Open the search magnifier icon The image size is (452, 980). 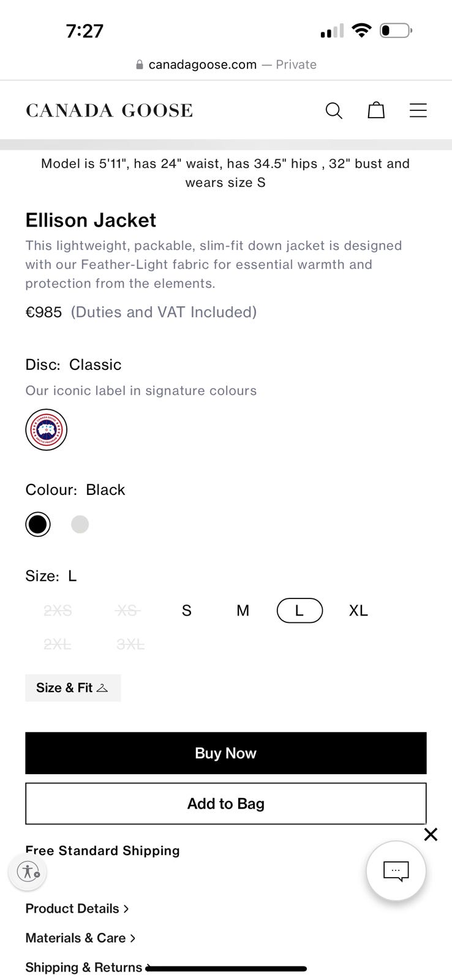(334, 111)
